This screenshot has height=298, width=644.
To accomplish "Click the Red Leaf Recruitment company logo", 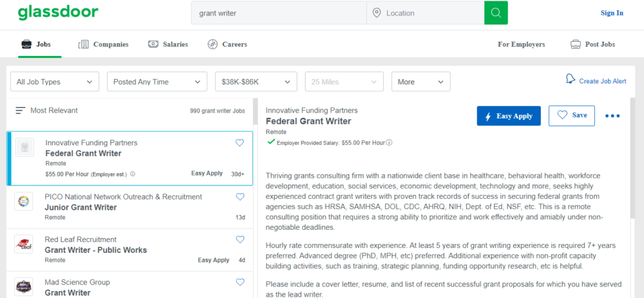I will 24,244.
